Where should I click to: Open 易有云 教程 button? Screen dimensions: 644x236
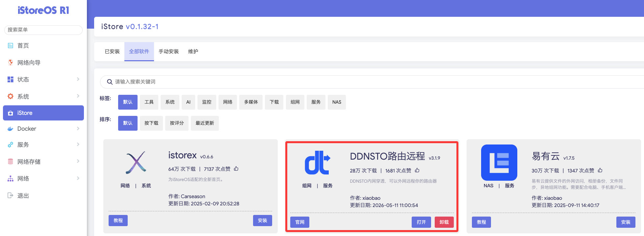481,222
